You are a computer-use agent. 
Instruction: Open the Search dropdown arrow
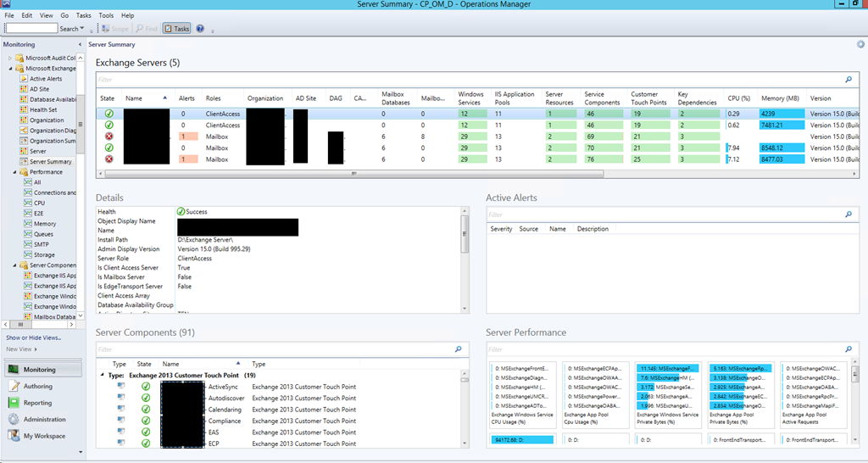(81, 29)
